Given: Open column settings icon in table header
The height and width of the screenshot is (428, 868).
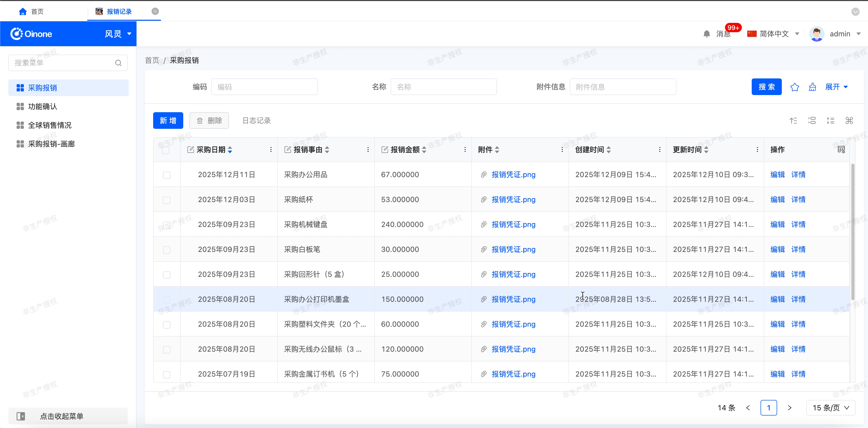Looking at the screenshot, I should click(x=841, y=150).
